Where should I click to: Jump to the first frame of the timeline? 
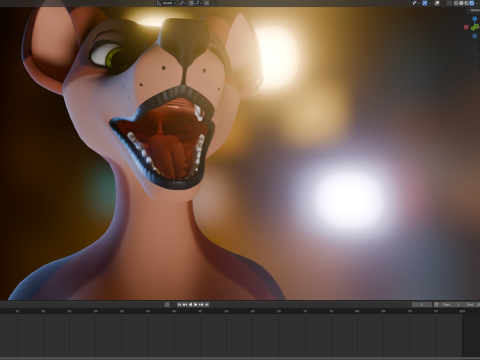[179, 304]
